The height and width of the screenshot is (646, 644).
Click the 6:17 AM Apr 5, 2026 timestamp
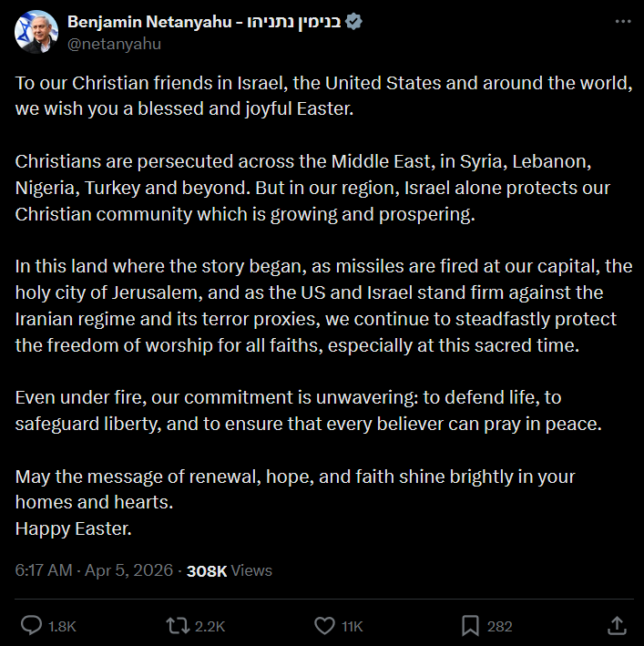point(94,570)
